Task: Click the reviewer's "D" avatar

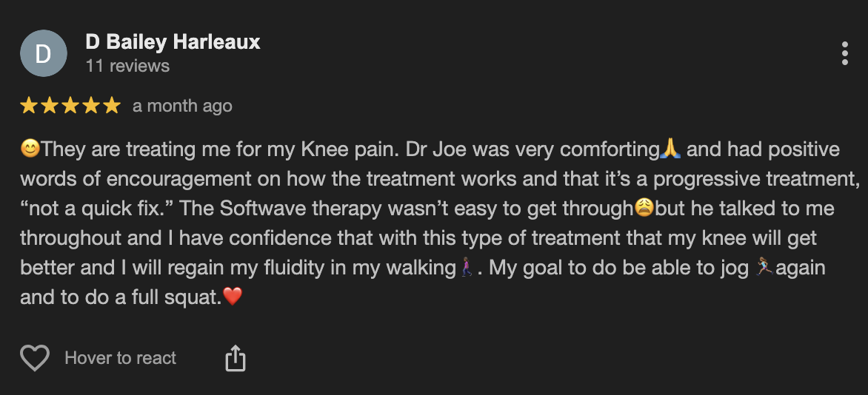Action: click(43, 54)
